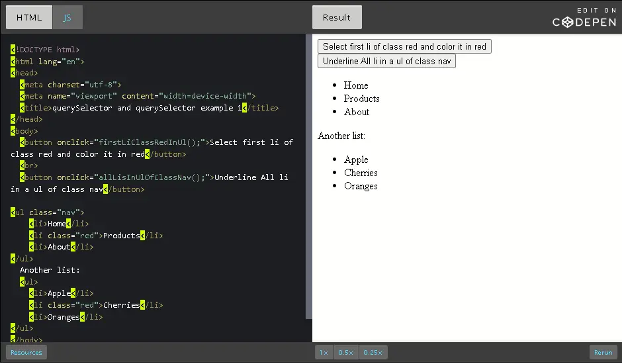This screenshot has width=622, height=364.
Task: Click the li Home code line
Action: pos(59,224)
